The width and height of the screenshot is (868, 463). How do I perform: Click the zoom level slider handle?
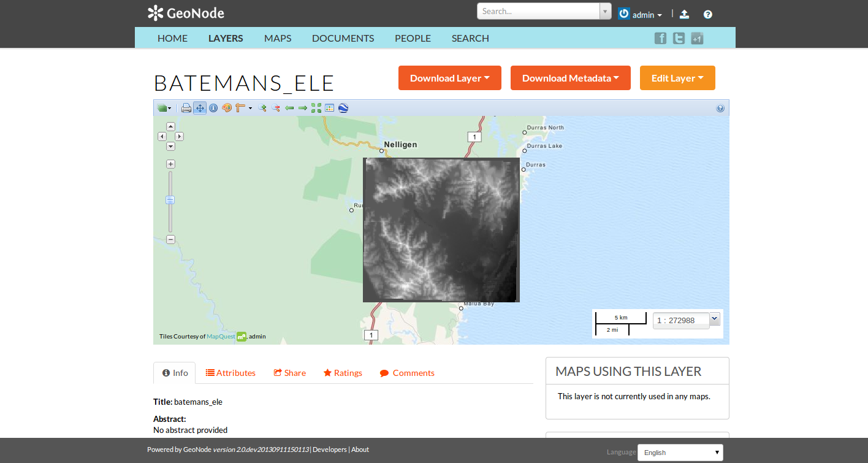point(170,200)
